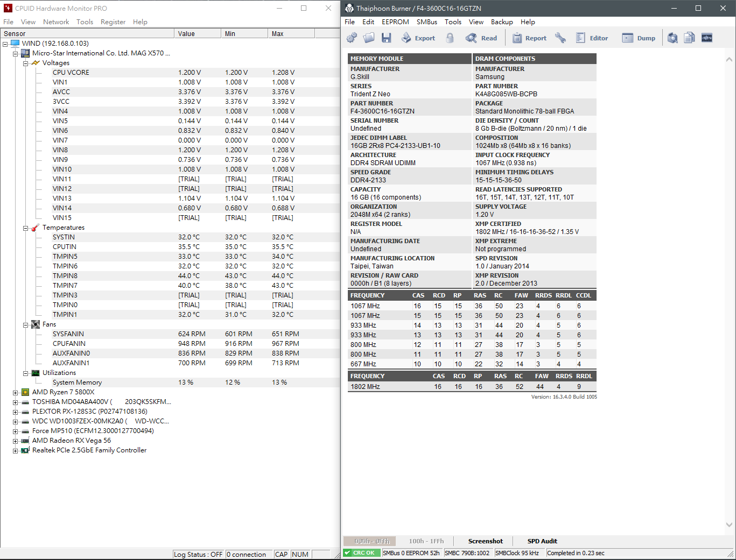Viewport: 736px width, 560px height.
Task: Open the SPD Editor from toolbar
Action: 592,38
